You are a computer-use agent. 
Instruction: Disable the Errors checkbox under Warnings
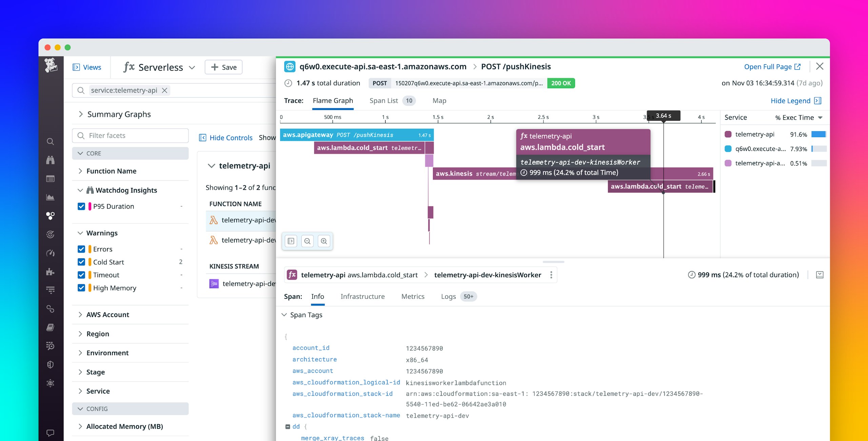pos(81,249)
